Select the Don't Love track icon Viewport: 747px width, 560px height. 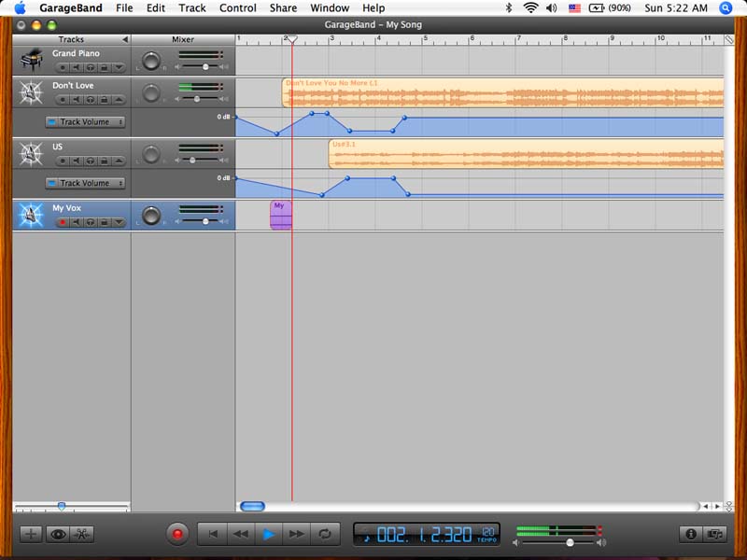point(31,92)
